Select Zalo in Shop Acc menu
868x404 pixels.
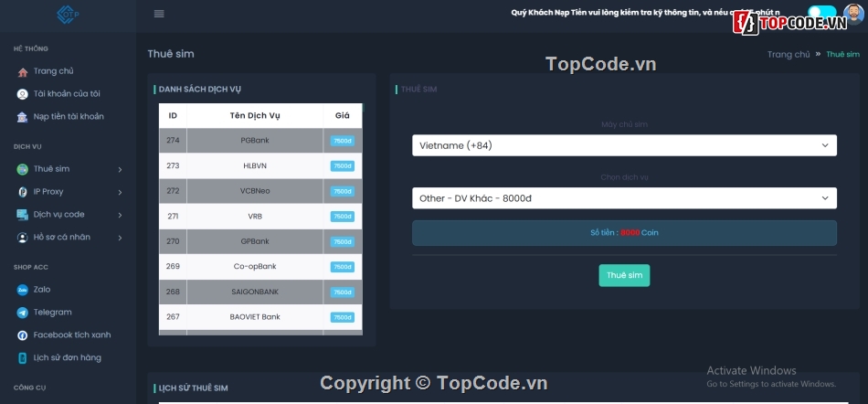click(x=41, y=290)
